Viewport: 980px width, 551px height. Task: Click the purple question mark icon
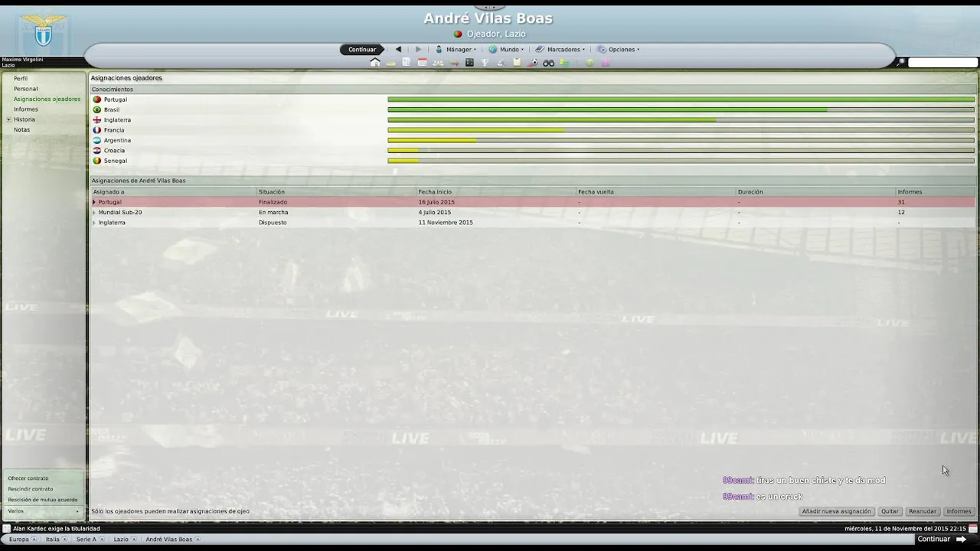click(x=605, y=63)
